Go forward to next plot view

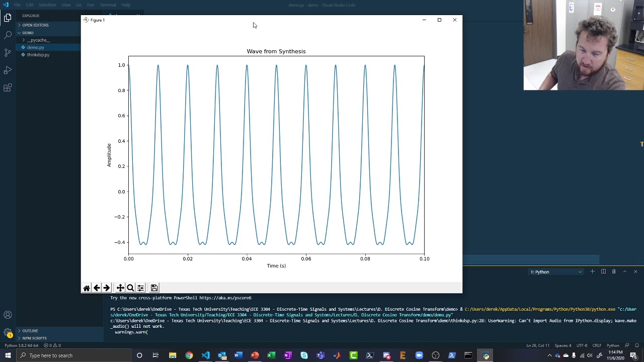tap(106, 288)
